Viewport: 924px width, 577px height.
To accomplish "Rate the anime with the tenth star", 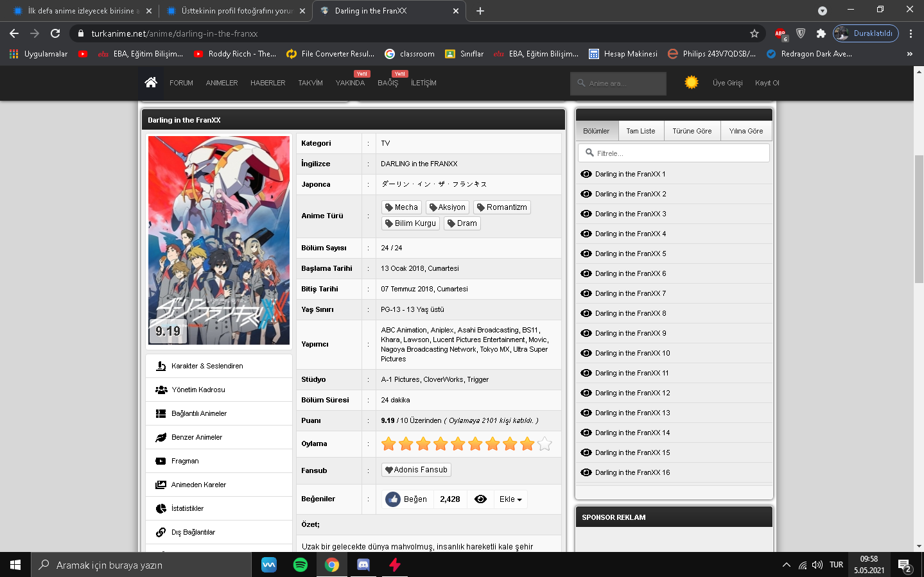I will [545, 444].
